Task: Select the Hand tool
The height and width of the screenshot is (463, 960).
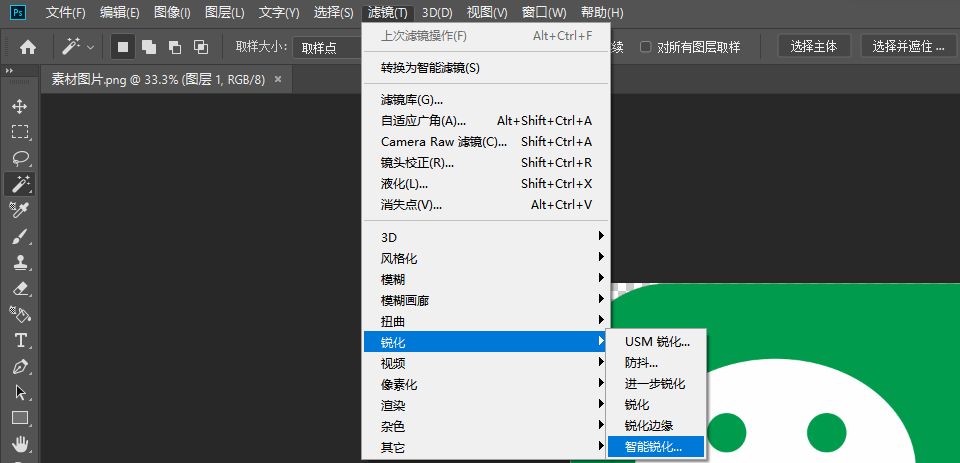Action: 20,443
